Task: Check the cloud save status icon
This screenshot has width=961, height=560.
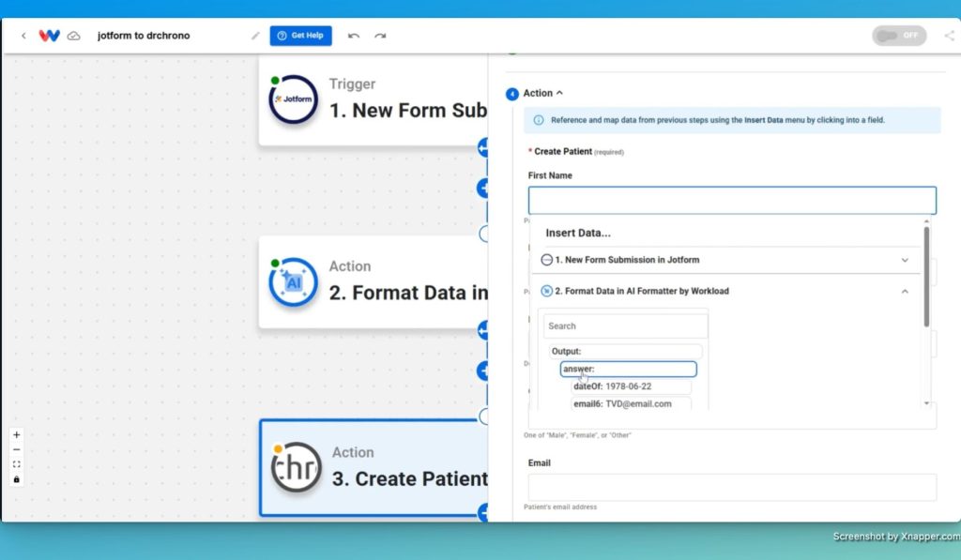Action: click(x=73, y=37)
